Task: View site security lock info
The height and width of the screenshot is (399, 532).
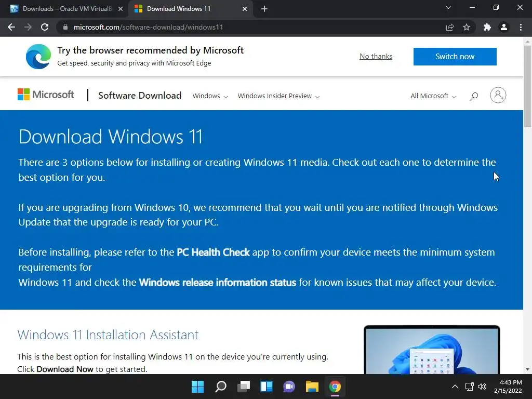Action: coord(65,27)
